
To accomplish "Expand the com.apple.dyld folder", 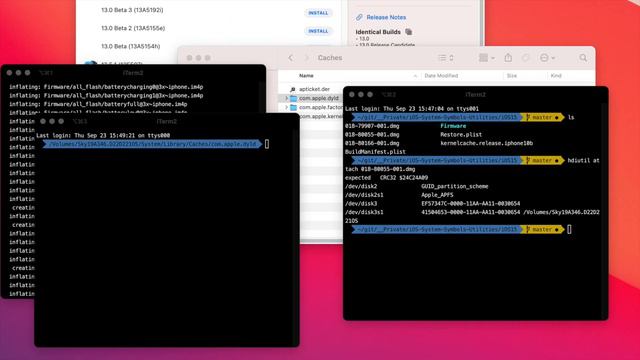I will click(x=286, y=98).
